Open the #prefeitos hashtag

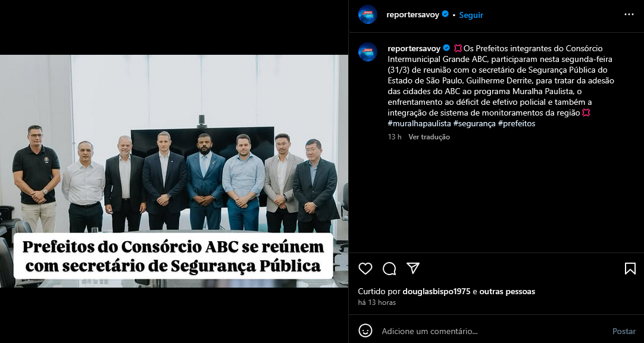[517, 123]
